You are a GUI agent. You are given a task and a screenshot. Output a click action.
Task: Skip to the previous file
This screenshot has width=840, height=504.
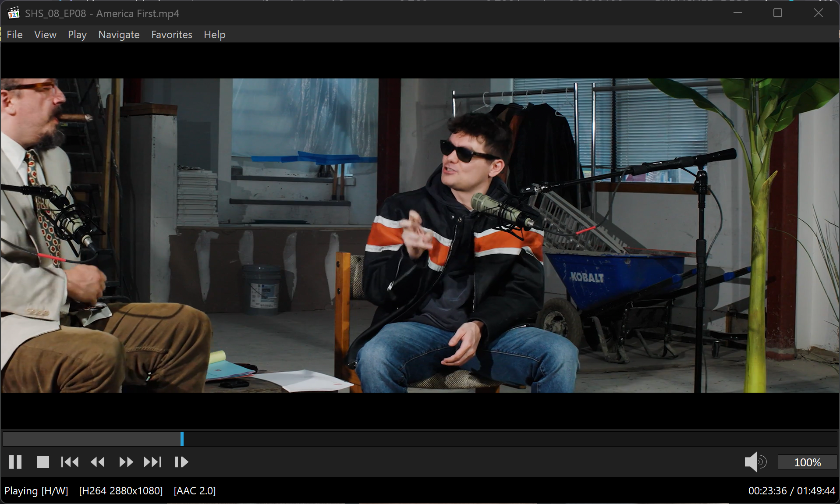click(70, 462)
